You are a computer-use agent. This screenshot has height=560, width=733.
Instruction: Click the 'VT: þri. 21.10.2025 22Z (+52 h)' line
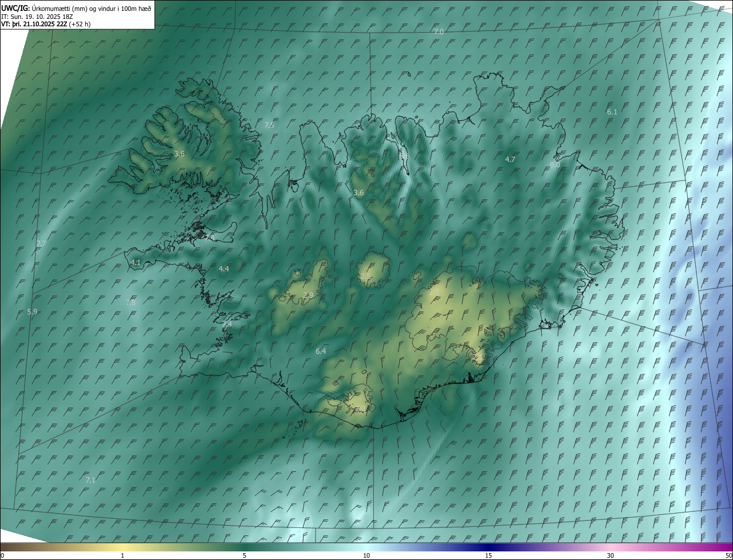[x=46, y=24]
